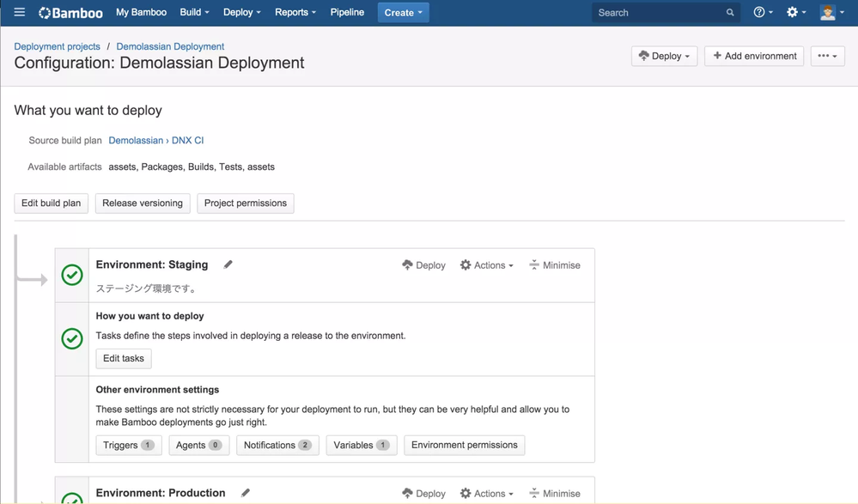Expand the Build menu in navbar
The width and height of the screenshot is (858, 504).
pyautogui.click(x=194, y=12)
